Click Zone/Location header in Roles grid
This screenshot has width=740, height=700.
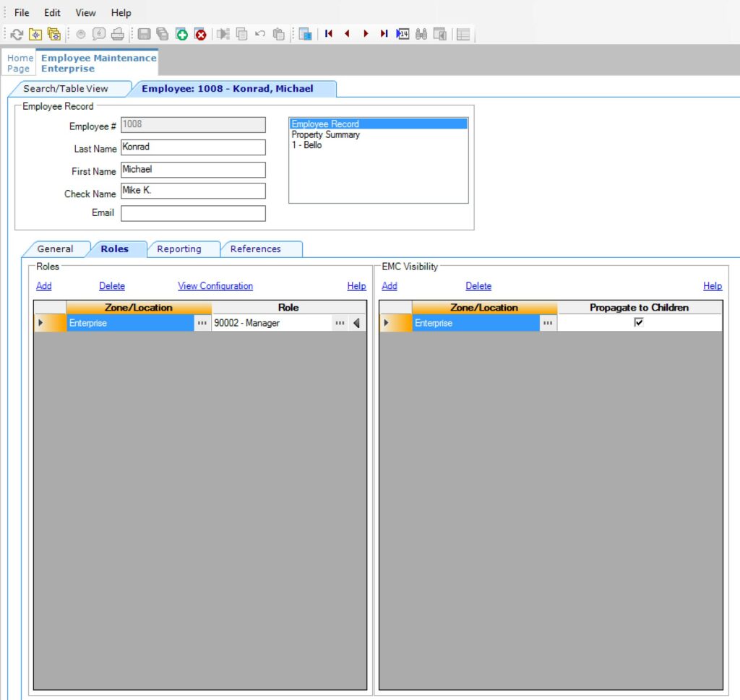[139, 308]
